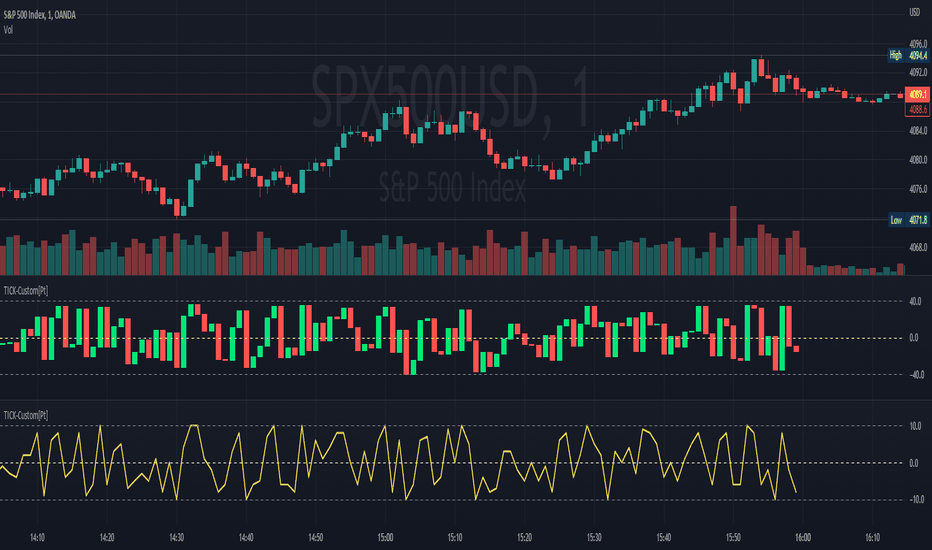Image resolution: width=932 pixels, height=550 pixels.
Task: Click the 15:10 time axis label
Action: tap(455, 538)
